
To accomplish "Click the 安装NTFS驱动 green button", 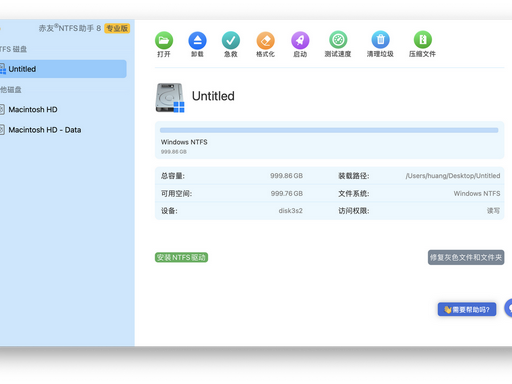I will point(181,257).
